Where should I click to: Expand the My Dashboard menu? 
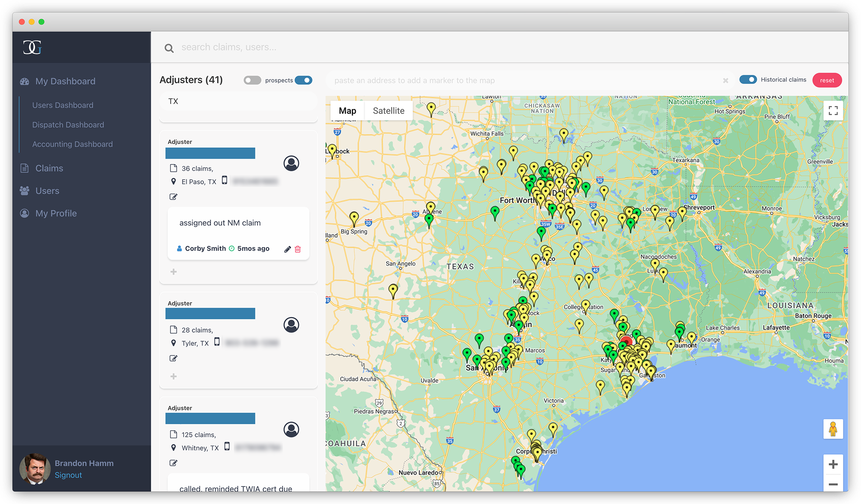click(x=65, y=81)
